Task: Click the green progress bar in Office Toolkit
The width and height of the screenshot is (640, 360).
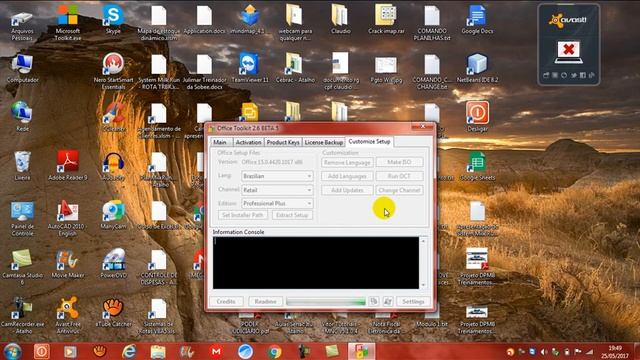Action: [x=326, y=302]
